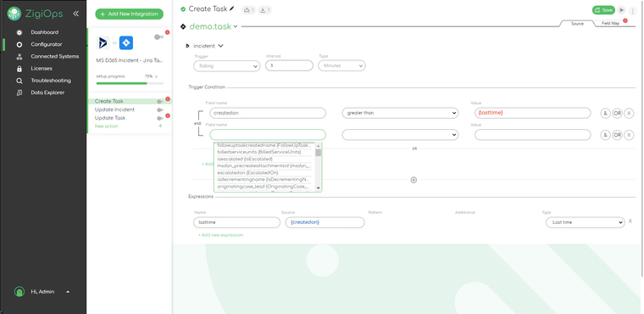
Task: Click the & button in createdon row
Action: (605, 113)
